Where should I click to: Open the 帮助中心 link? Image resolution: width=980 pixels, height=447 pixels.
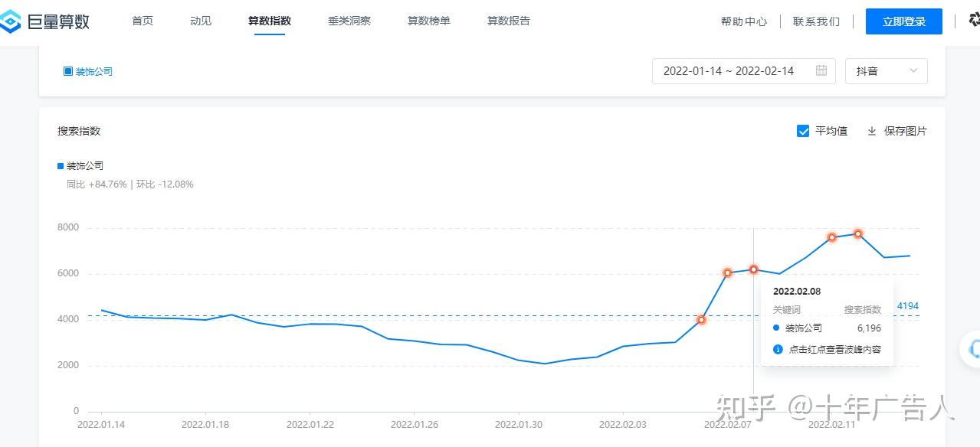click(743, 21)
